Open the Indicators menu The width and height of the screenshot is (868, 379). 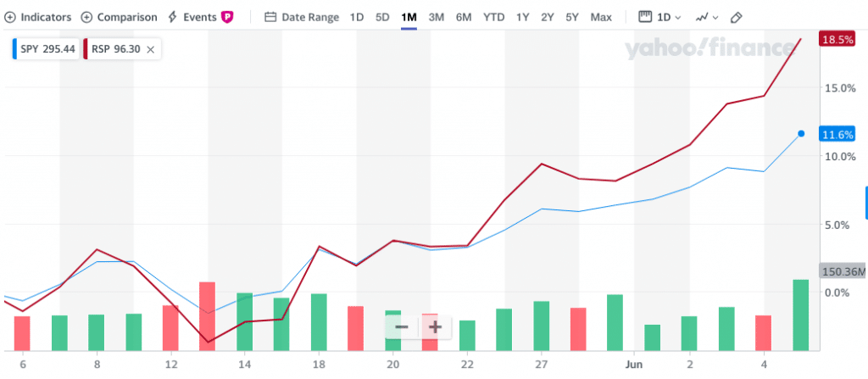(x=37, y=17)
